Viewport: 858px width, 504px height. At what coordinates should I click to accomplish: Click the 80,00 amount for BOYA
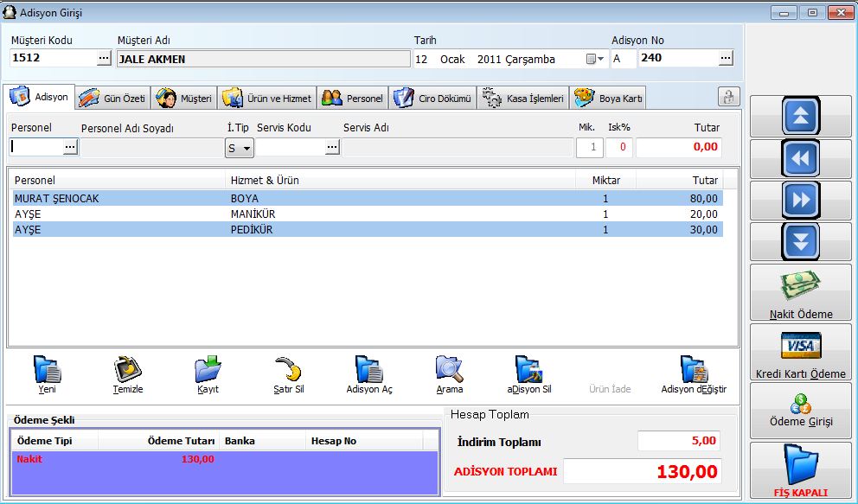click(704, 199)
